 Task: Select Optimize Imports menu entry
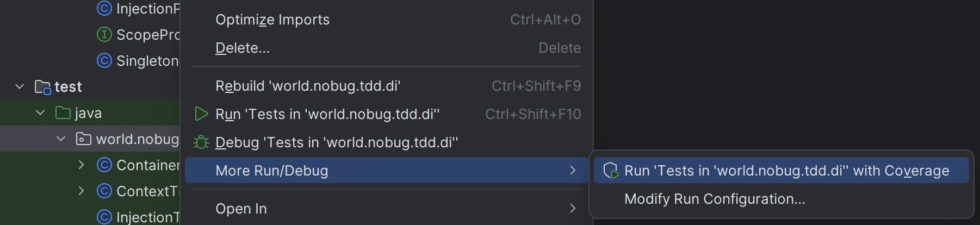point(272,20)
